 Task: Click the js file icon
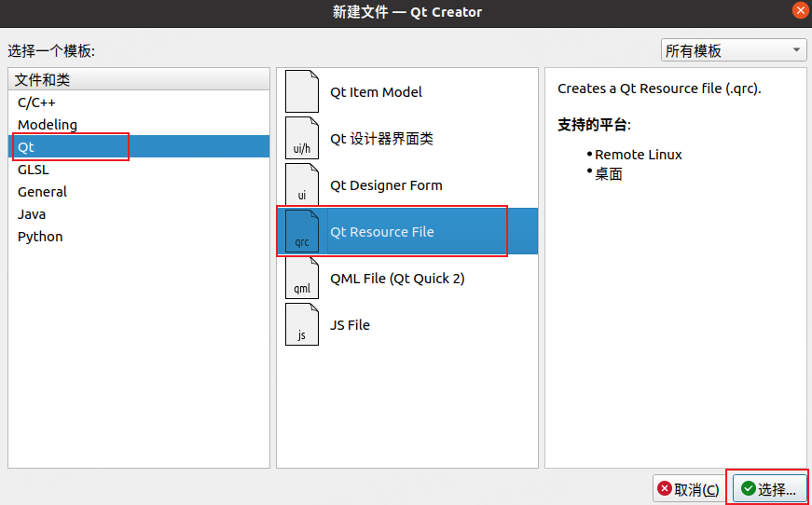pos(302,324)
